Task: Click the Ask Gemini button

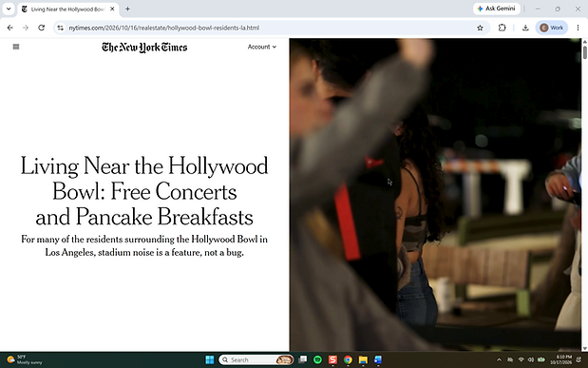Action: 497,9
